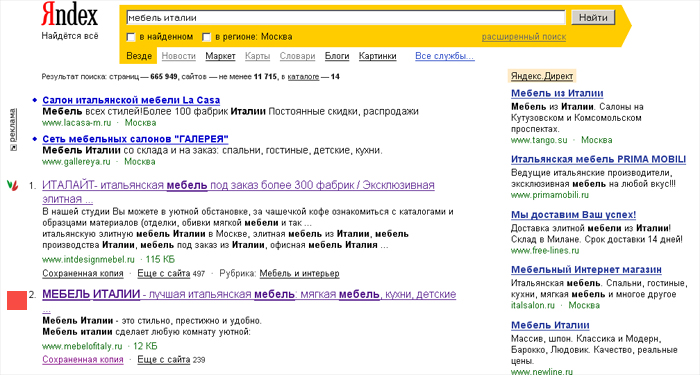This screenshot has width=700, height=375.
Task: Click www.free-lines.ru URL
Action: pos(545,250)
